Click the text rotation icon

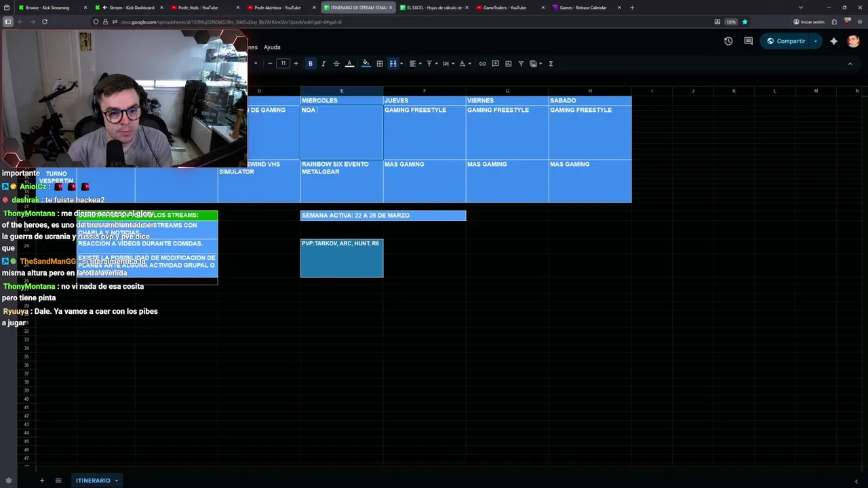[462, 64]
